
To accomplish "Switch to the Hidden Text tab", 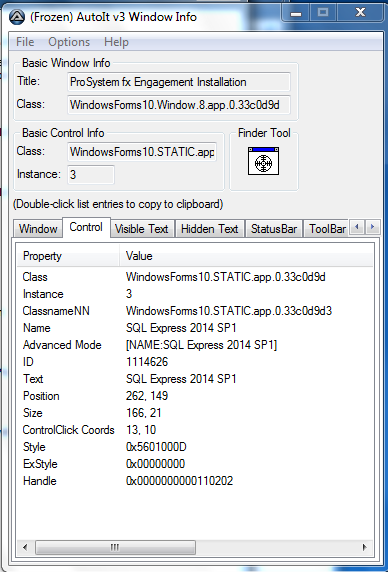I will pyautogui.click(x=209, y=229).
